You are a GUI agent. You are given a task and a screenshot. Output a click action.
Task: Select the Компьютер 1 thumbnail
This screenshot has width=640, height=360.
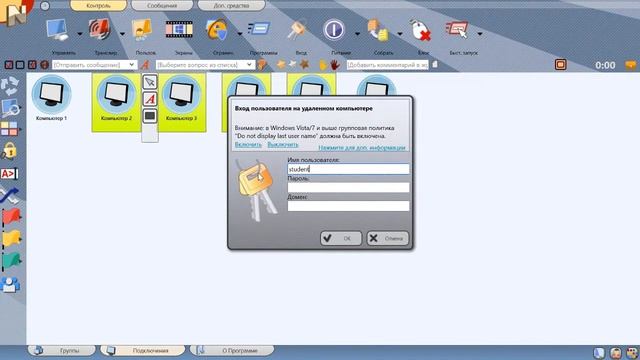click(51, 98)
